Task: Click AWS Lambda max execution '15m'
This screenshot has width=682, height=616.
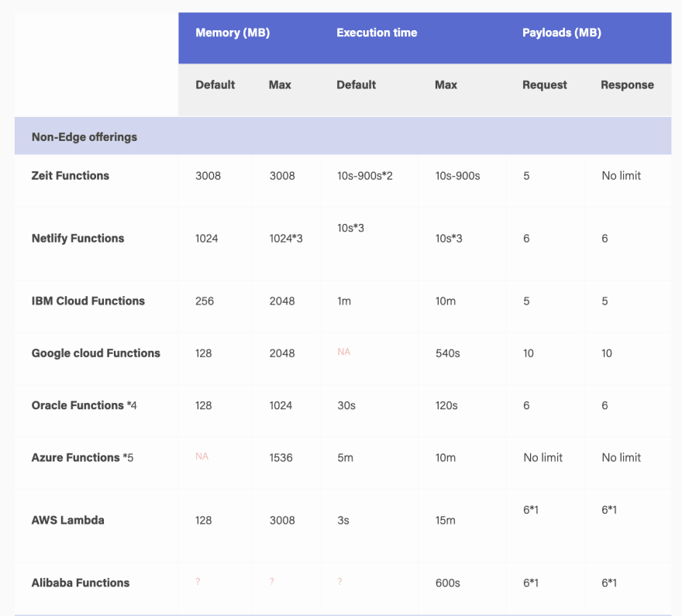Action: (x=446, y=520)
